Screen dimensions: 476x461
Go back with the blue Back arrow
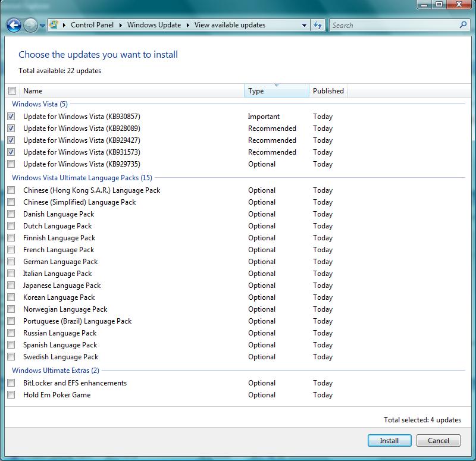[x=14, y=25]
